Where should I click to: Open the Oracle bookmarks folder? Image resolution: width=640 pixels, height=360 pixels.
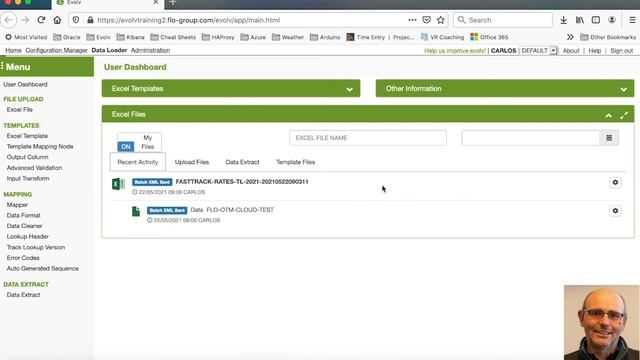[67, 37]
